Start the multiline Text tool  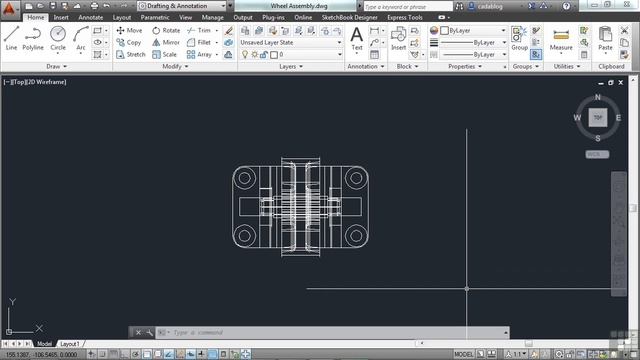357,39
